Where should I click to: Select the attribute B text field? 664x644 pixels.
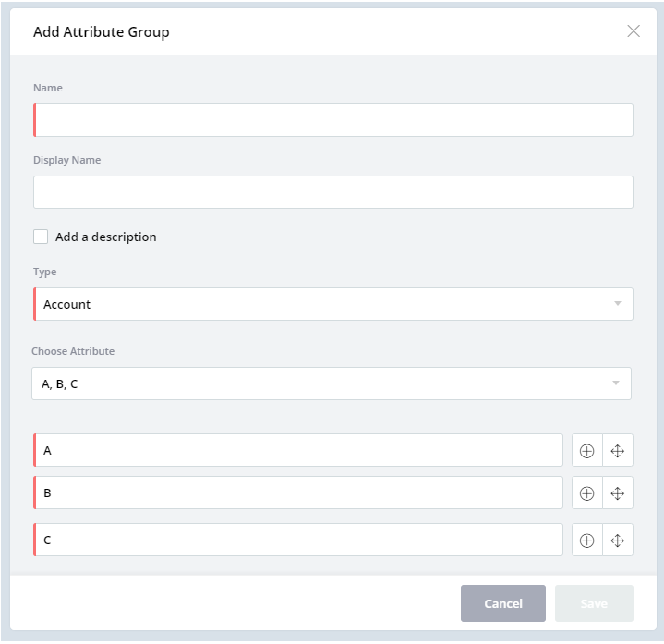click(x=298, y=493)
